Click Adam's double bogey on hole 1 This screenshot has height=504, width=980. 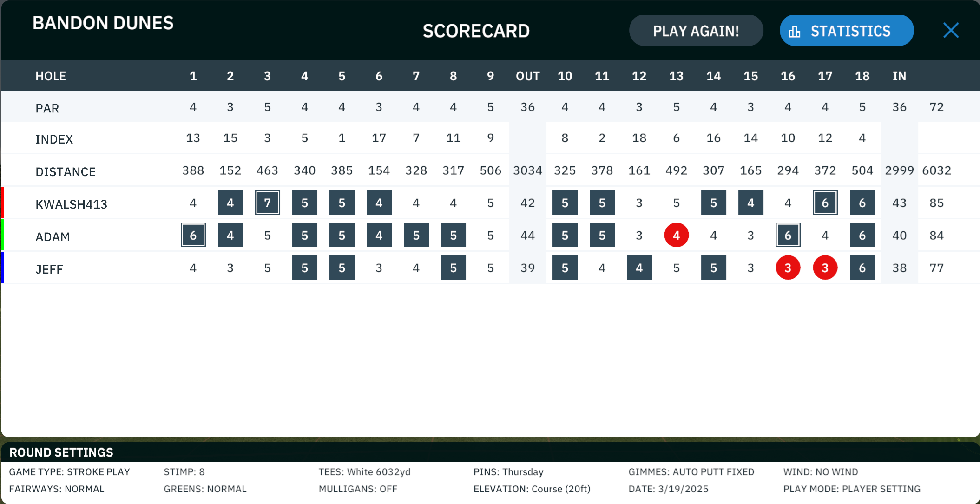tap(193, 235)
